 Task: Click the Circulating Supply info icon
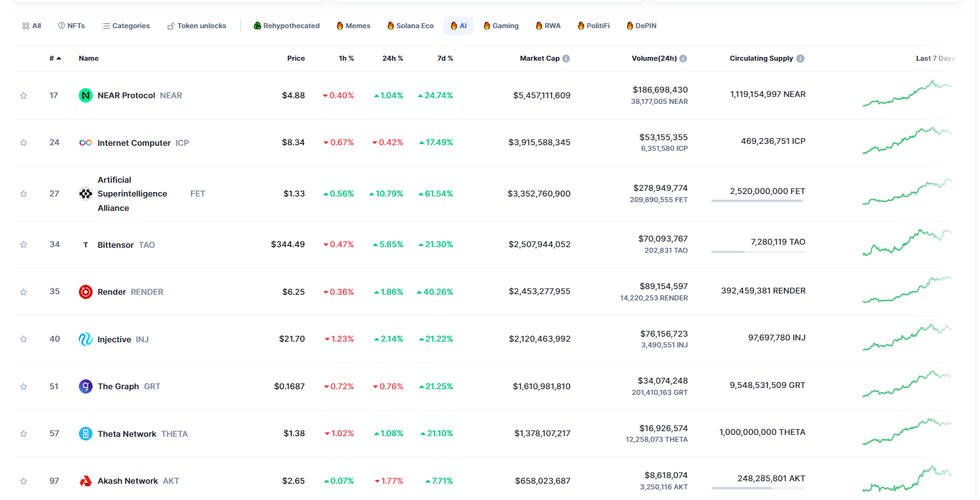pyautogui.click(x=800, y=58)
